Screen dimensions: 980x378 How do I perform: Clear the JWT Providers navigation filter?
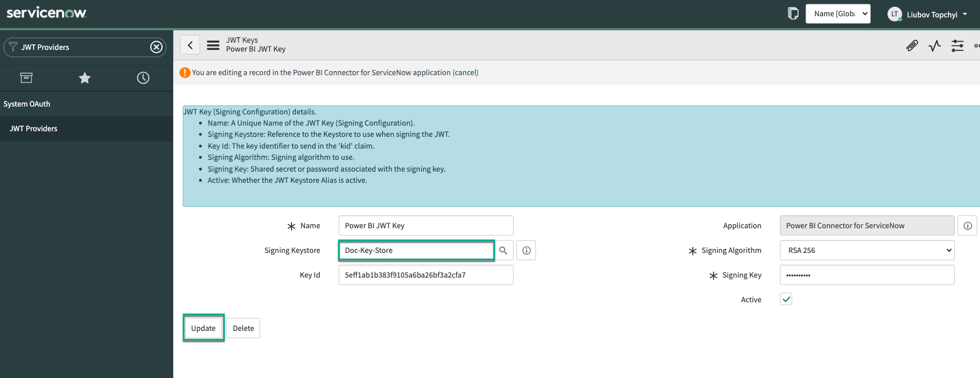[x=156, y=47]
